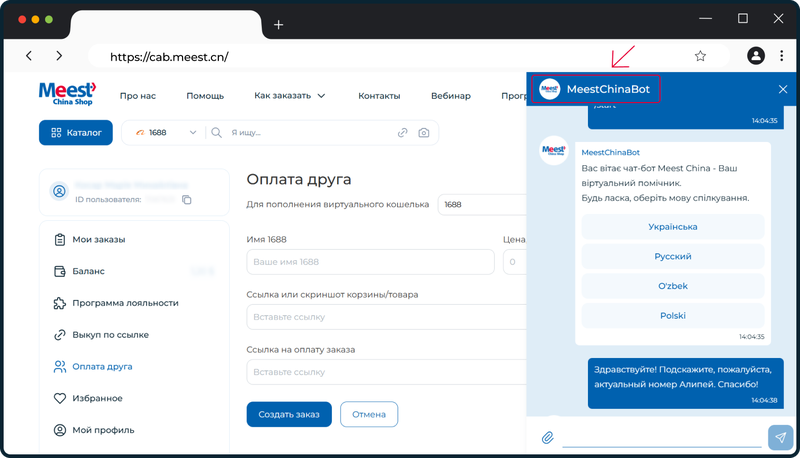This screenshot has width=800, height=458.
Task: Open the Контакты menu item
Action: pyautogui.click(x=379, y=95)
